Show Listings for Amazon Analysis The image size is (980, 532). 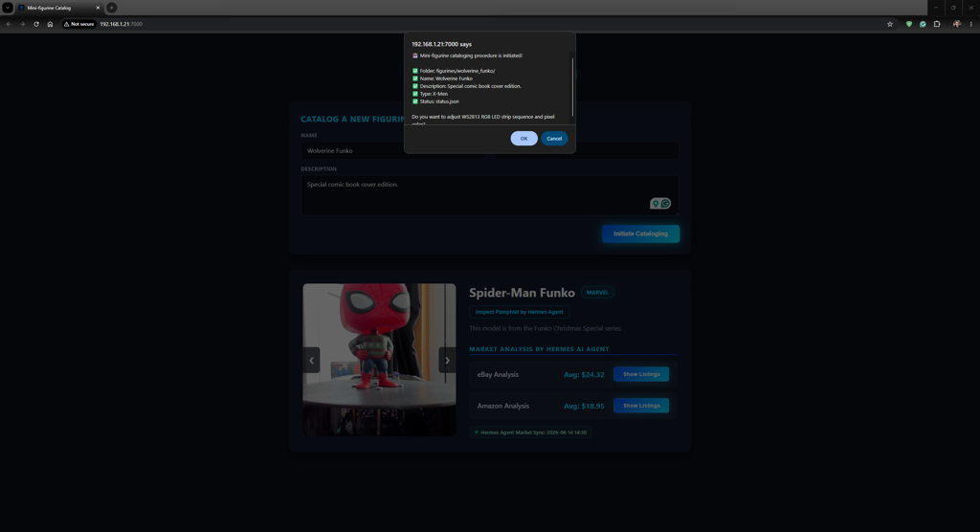(641, 406)
